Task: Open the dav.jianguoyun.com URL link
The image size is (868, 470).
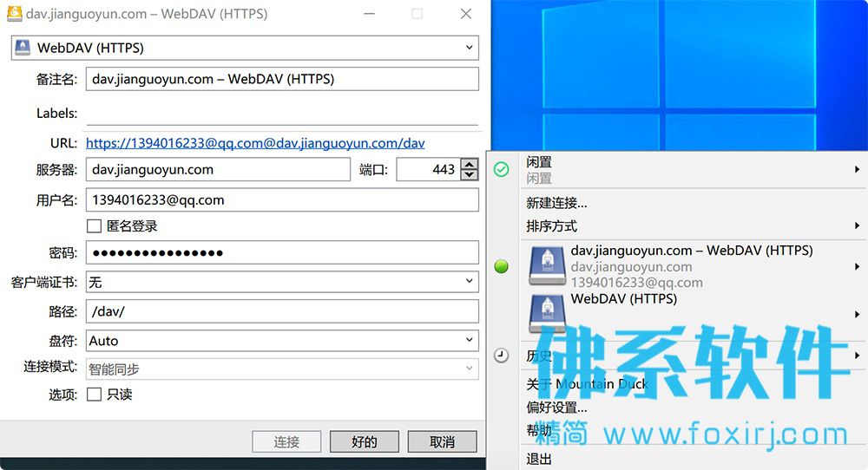Action: [255, 143]
